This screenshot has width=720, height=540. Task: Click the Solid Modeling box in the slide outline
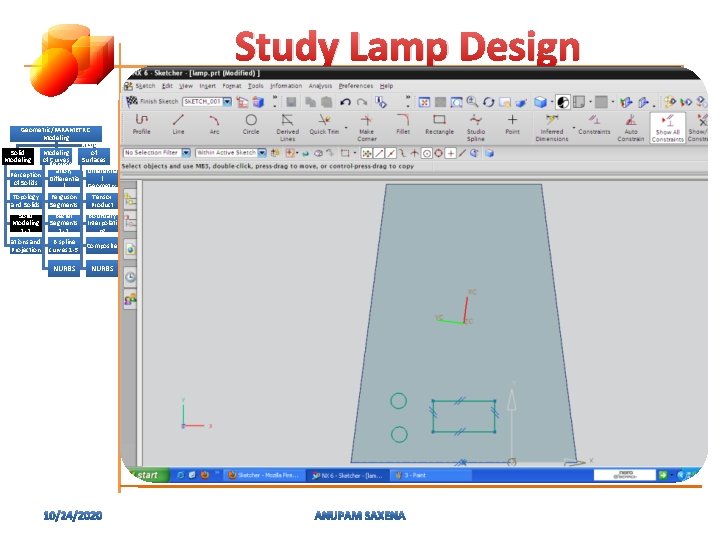pyautogui.click(x=17, y=156)
